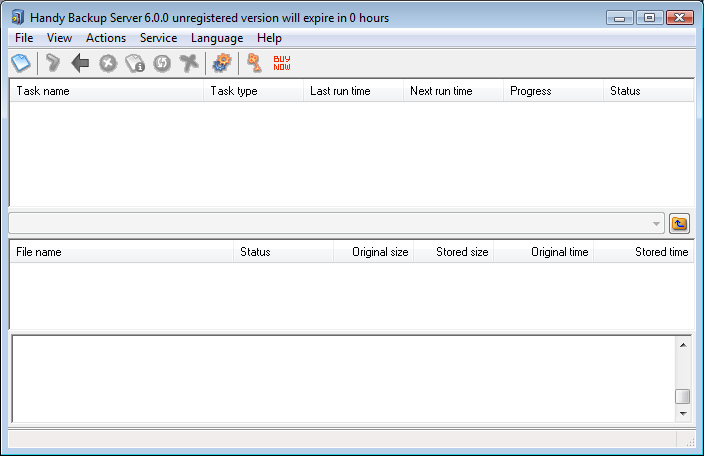The height and width of the screenshot is (456, 704).
Task: Click inside the log text area
Action: click(343, 379)
